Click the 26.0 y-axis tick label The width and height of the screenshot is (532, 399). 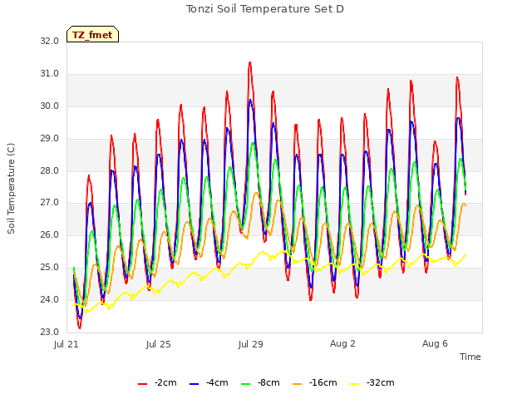pyautogui.click(x=50, y=235)
